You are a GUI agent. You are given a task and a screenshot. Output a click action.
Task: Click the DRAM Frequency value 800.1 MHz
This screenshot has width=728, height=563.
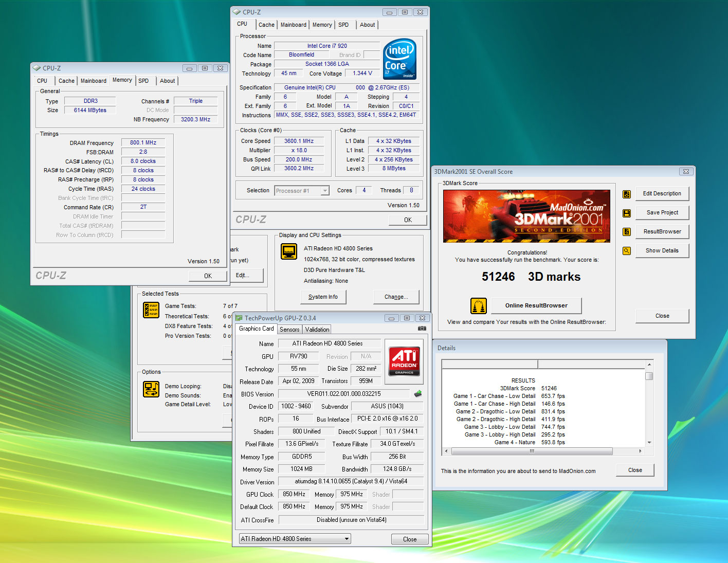coord(143,143)
